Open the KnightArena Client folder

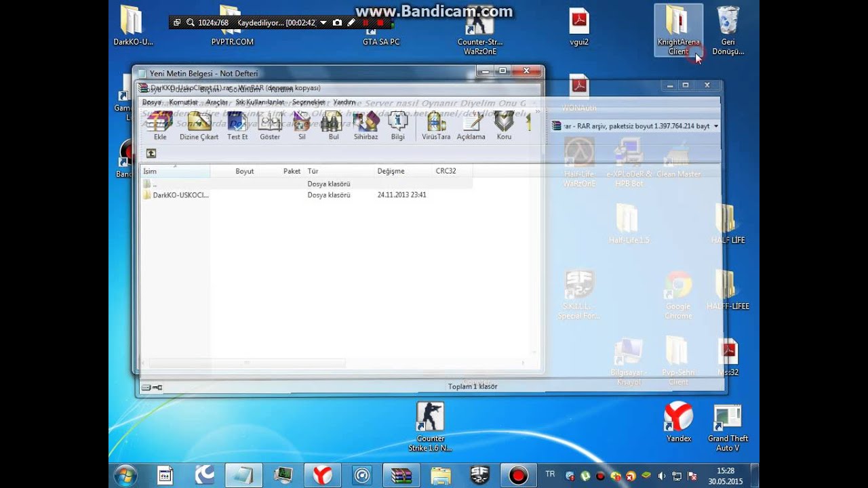tap(678, 30)
